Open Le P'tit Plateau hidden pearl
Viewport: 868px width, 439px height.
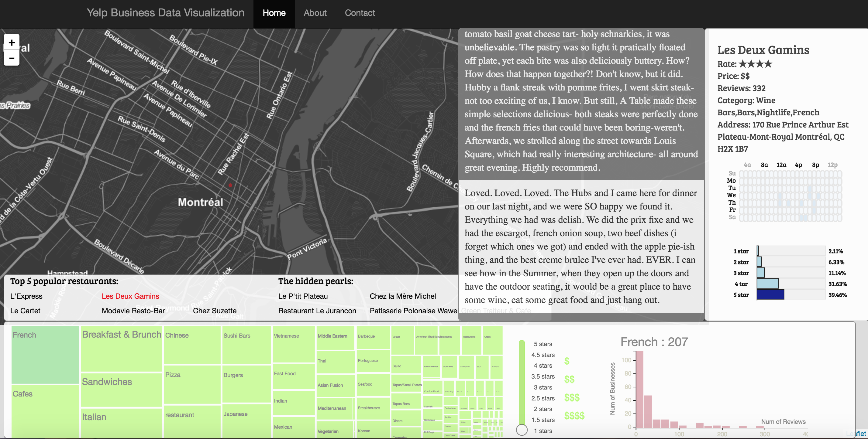coord(303,296)
